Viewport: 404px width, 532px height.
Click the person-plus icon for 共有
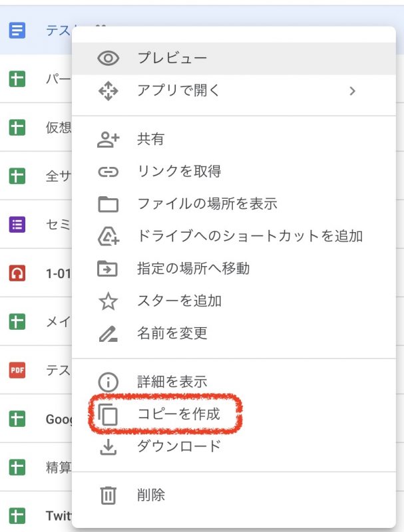pyautogui.click(x=108, y=140)
